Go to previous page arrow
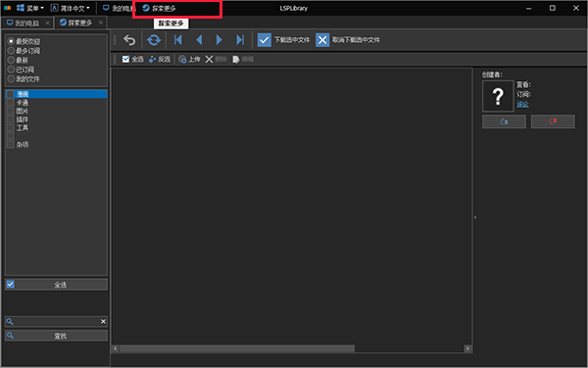This screenshot has height=368, width=588. pyautogui.click(x=199, y=40)
